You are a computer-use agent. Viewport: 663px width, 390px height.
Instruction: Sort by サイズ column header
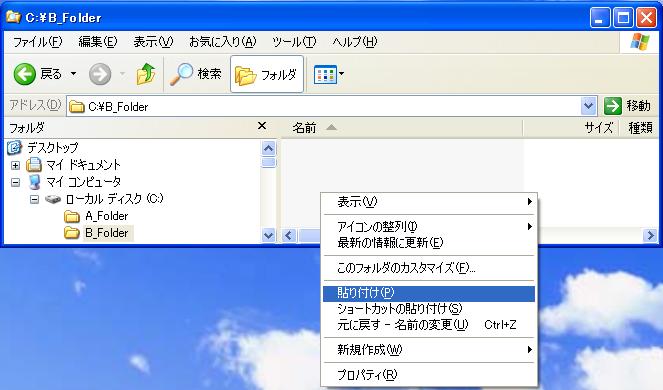(x=571, y=128)
